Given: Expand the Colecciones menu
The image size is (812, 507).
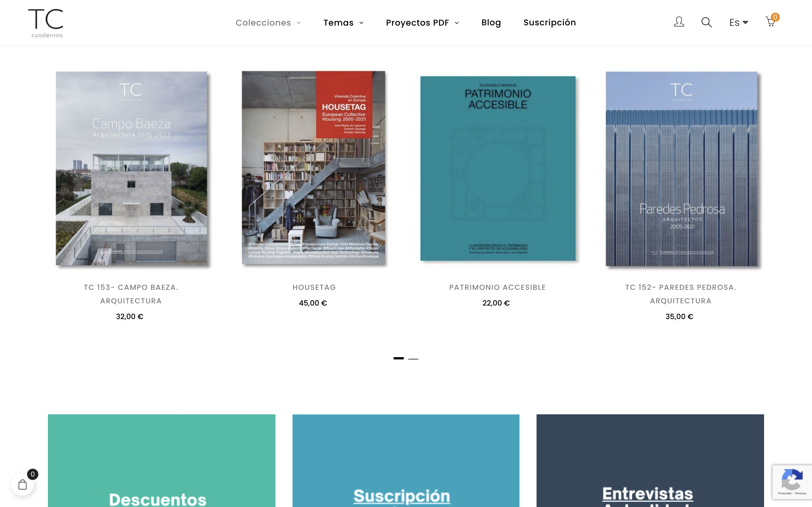Looking at the screenshot, I should coord(268,23).
